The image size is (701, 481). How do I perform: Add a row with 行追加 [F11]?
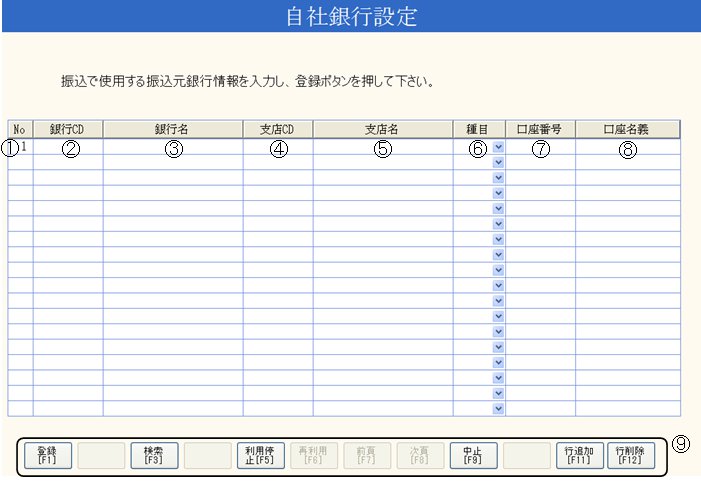[576, 455]
